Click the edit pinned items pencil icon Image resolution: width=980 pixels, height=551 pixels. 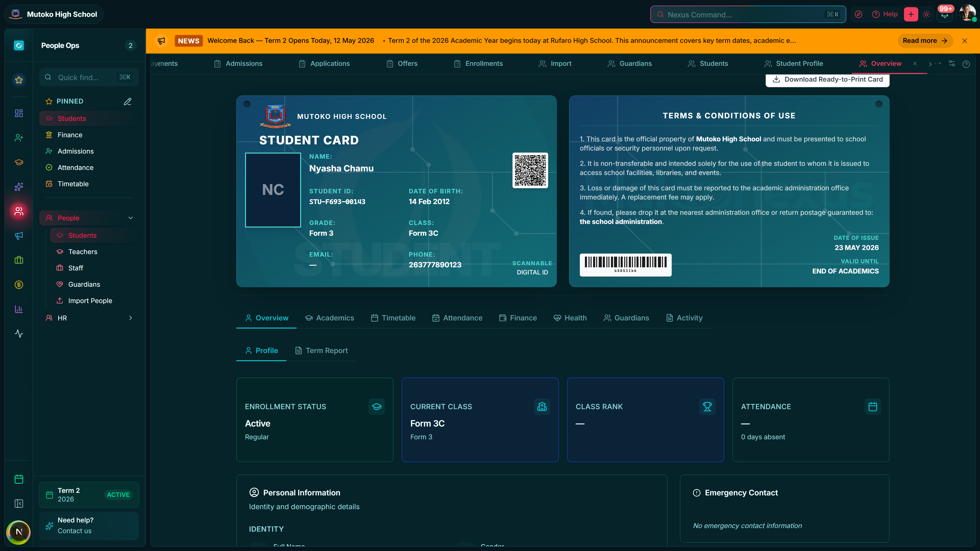click(x=127, y=102)
